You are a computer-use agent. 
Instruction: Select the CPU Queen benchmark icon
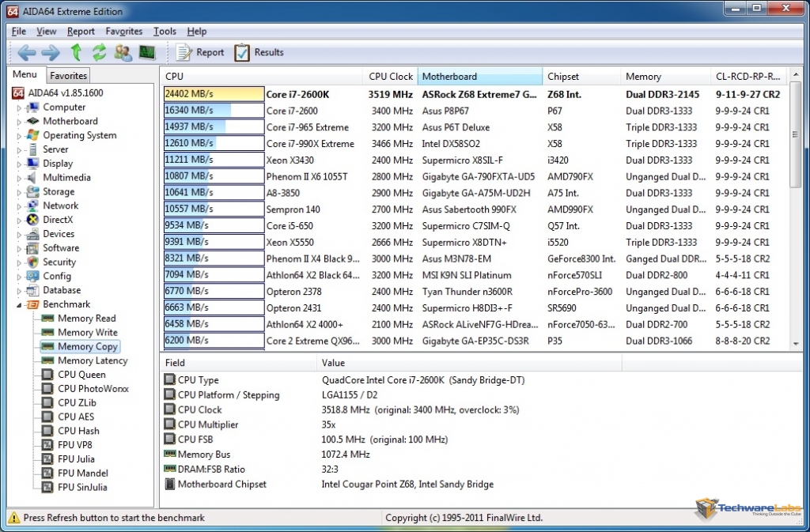[x=47, y=375]
